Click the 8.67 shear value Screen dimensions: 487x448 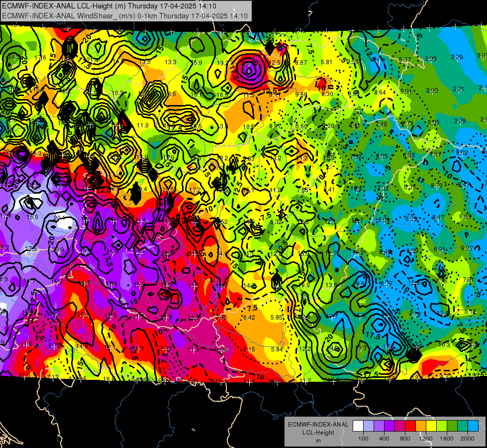(301, 63)
